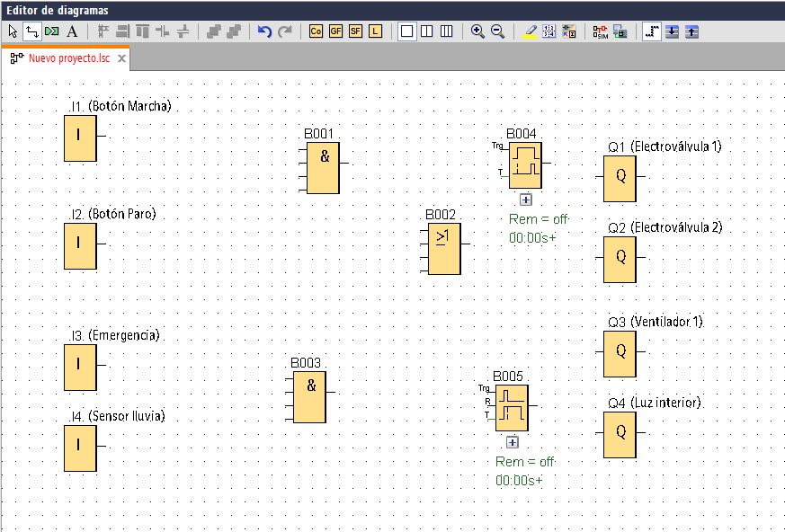Open the SF special functions button
This screenshot has width=785, height=532.
[355, 31]
